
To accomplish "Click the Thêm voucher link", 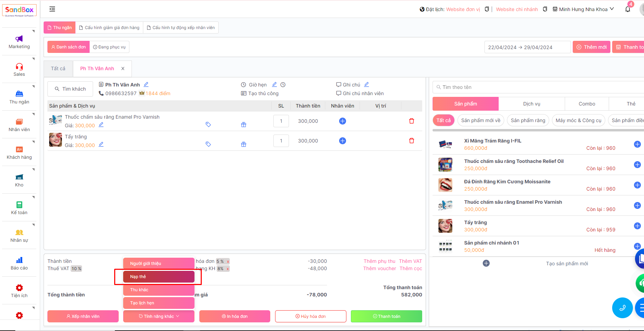I will click(x=379, y=268).
